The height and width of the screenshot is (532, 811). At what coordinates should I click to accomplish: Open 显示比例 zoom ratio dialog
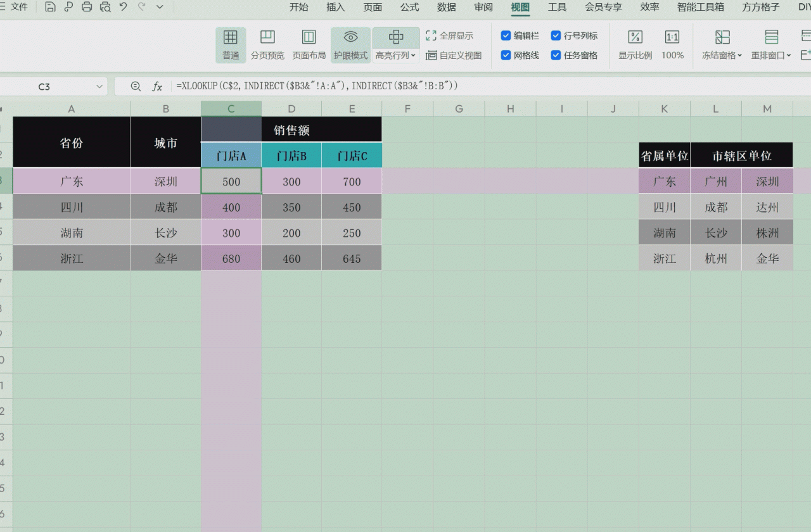click(635, 44)
